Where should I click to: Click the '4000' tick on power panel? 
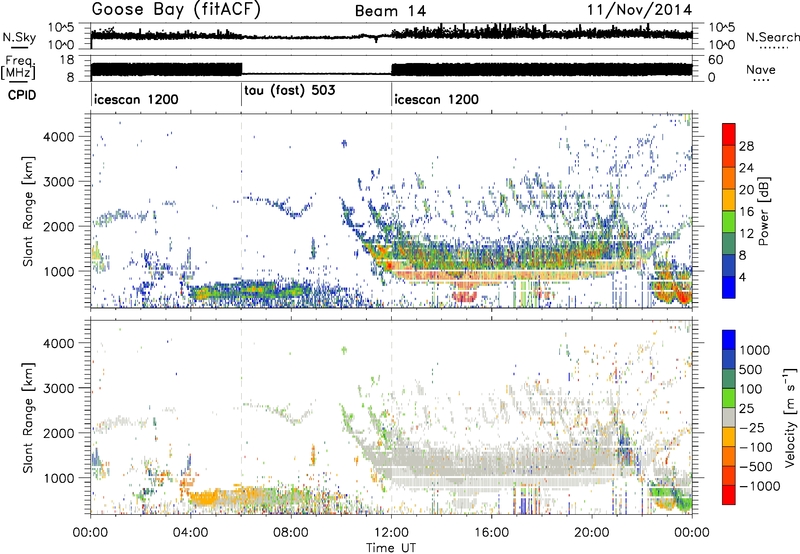[x=59, y=137]
